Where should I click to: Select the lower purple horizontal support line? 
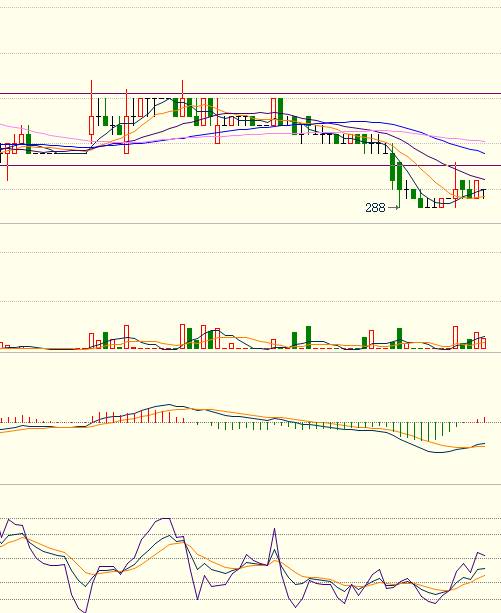click(250, 165)
